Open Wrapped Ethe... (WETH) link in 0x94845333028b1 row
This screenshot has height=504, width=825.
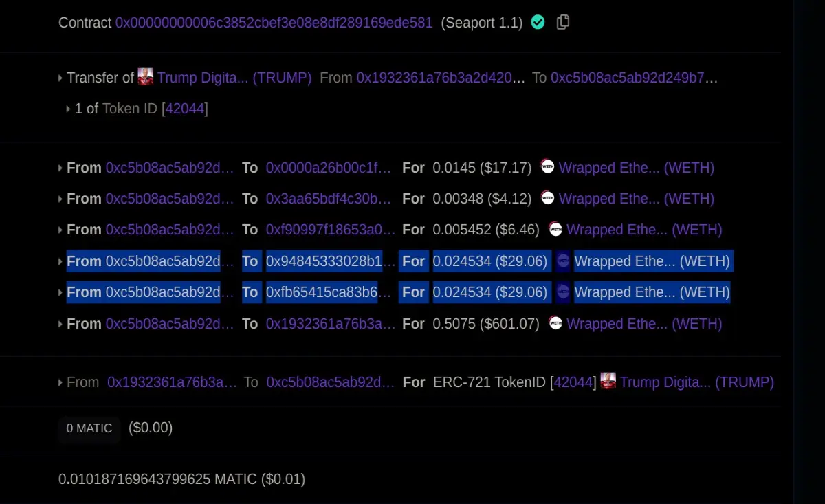click(652, 261)
